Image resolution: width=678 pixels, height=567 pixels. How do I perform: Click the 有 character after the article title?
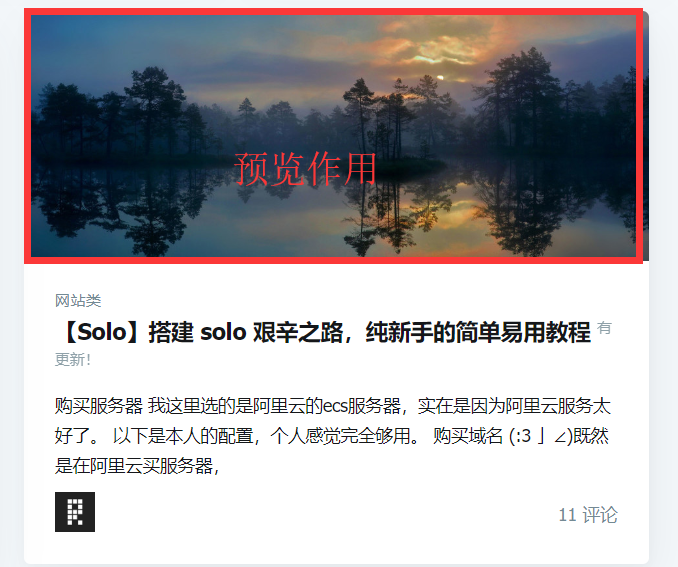coord(604,328)
